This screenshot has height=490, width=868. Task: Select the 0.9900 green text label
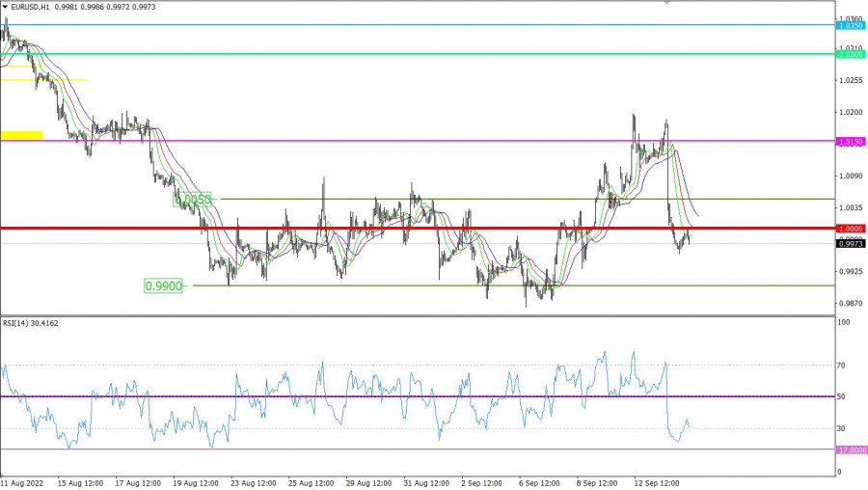pyautogui.click(x=163, y=286)
